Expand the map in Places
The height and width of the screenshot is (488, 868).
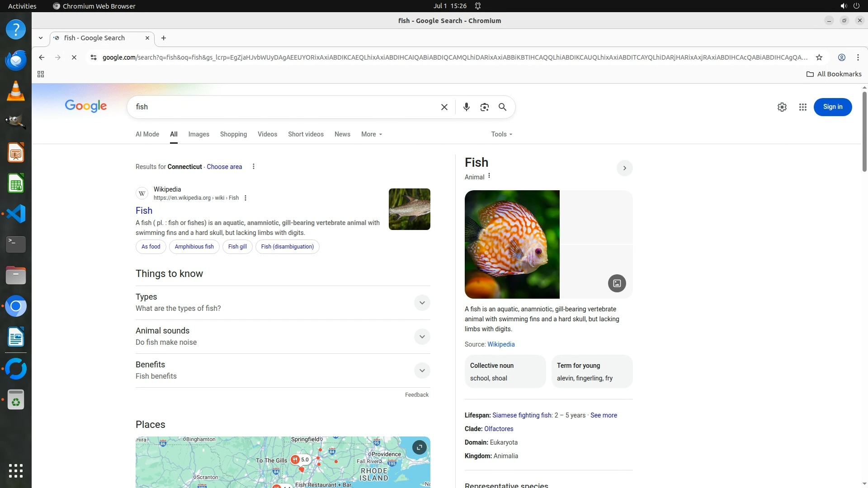[x=419, y=447]
